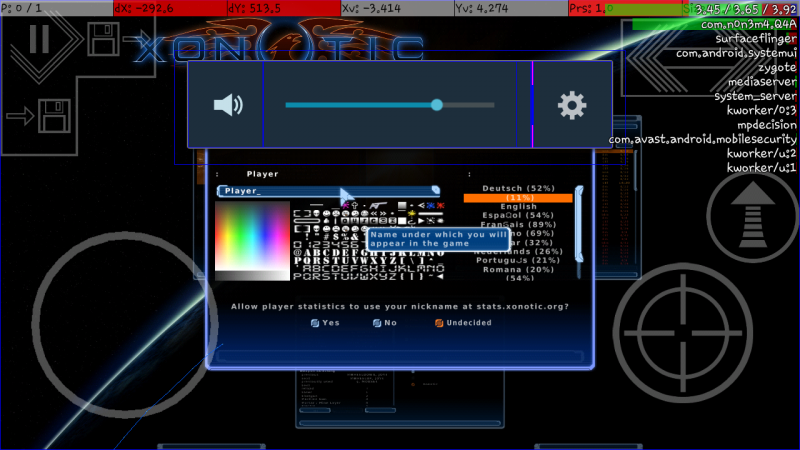800x450 pixels.
Task: Choose Português (21%) language
Action: 518,260
